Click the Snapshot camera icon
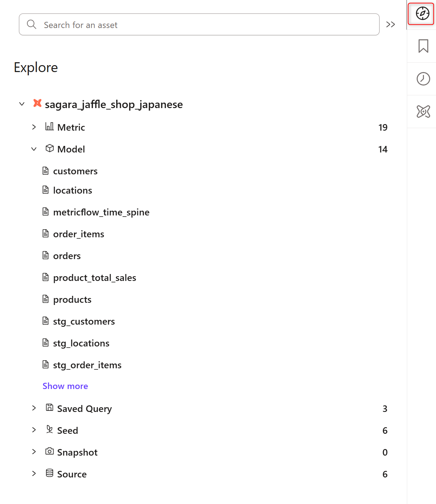Screen dimensions: 436x504 point(50,451)
